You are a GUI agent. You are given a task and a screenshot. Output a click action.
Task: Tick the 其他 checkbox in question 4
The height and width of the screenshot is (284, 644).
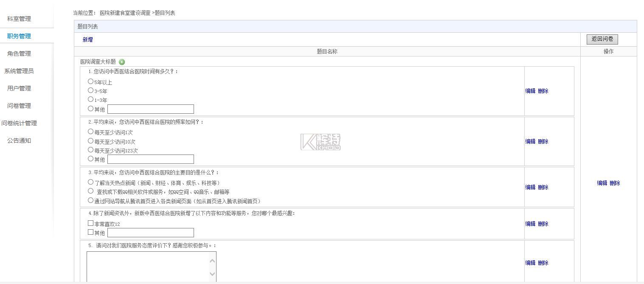tap(90, 232)
